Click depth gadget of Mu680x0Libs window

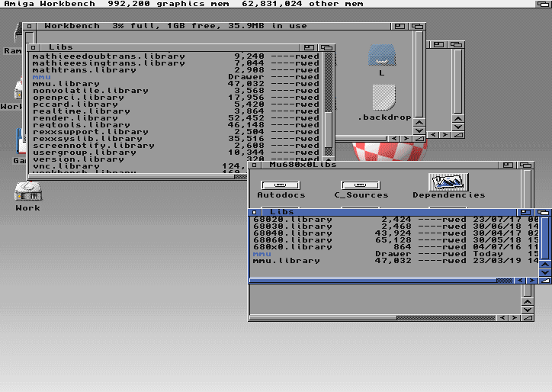pos(525,165)
